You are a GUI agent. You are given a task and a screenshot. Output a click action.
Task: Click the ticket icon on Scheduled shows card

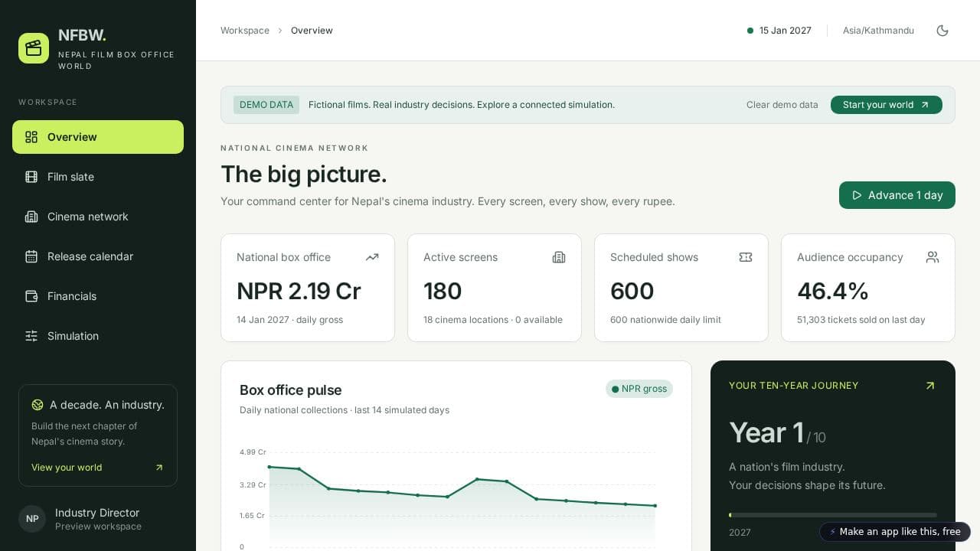[746, 257]
